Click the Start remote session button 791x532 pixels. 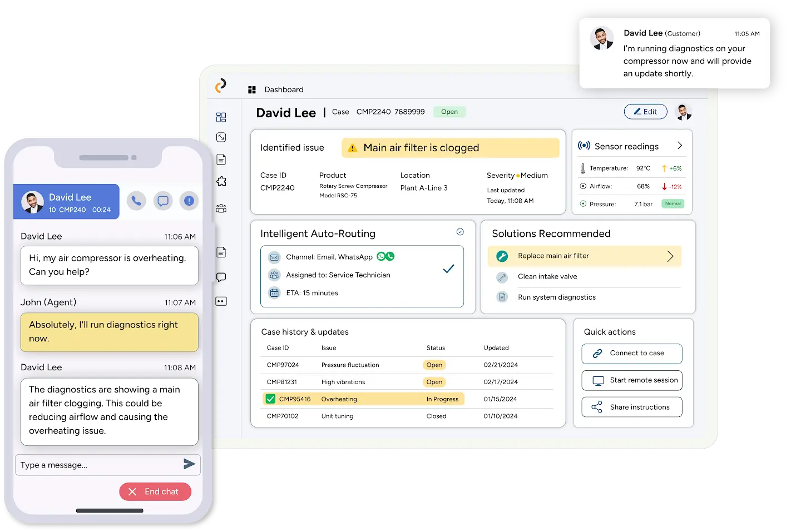coord(632,380)
